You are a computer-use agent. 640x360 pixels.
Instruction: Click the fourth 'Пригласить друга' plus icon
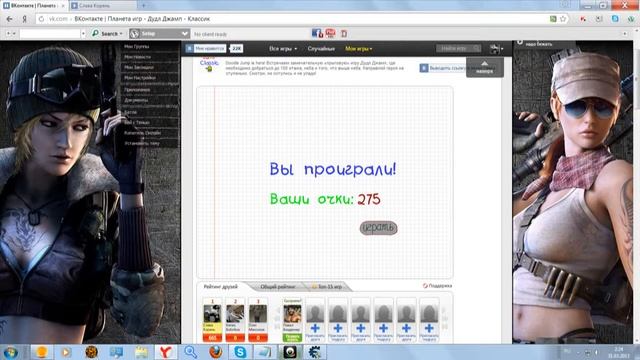point(384,328)
